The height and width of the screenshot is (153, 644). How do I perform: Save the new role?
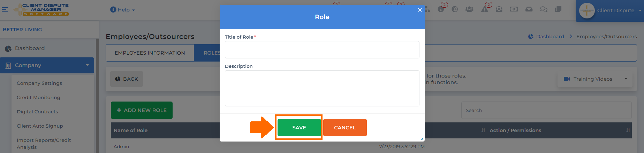[299, 128]
